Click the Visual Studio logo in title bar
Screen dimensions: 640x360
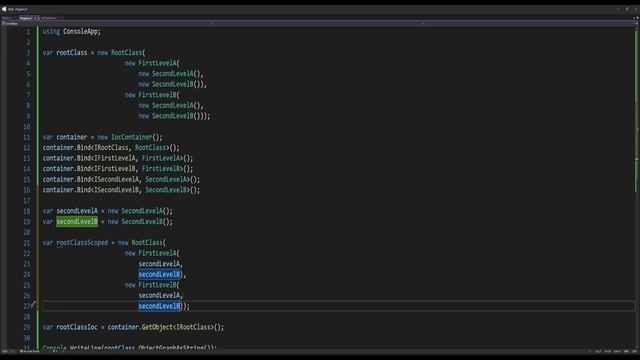pyautogui.click(x=4, y=9)
